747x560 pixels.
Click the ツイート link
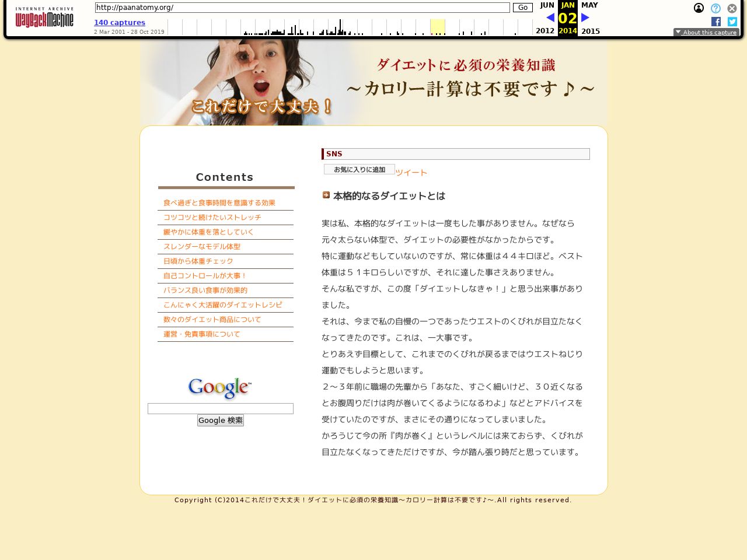(x=411, y=172)
